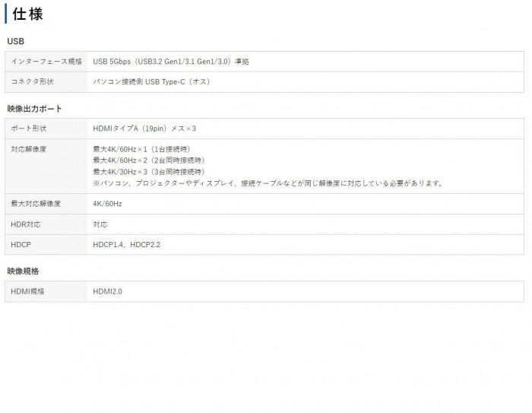Select the HDMI2.0 value
Screen dimensions: 532x413
coord(107,291)
